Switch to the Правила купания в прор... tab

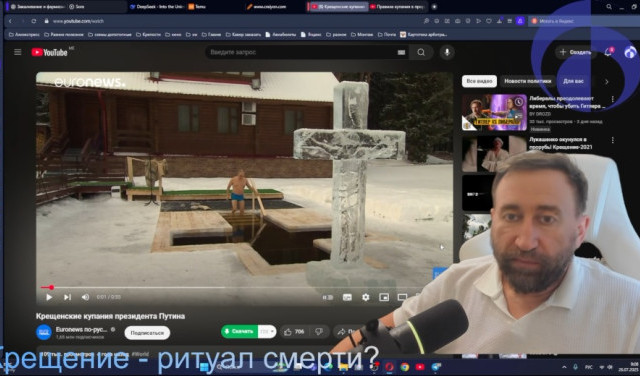click(x=398, y=7)
